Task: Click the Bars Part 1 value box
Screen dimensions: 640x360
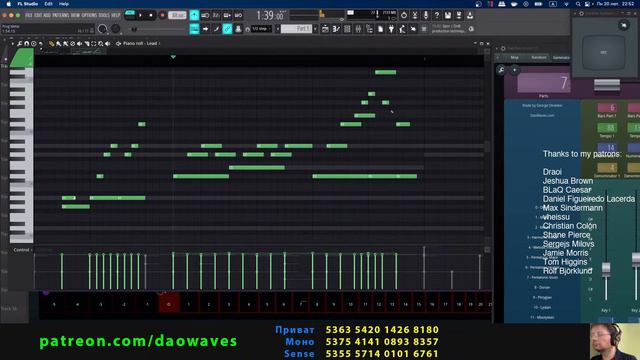Action: (x=607, y=108)
